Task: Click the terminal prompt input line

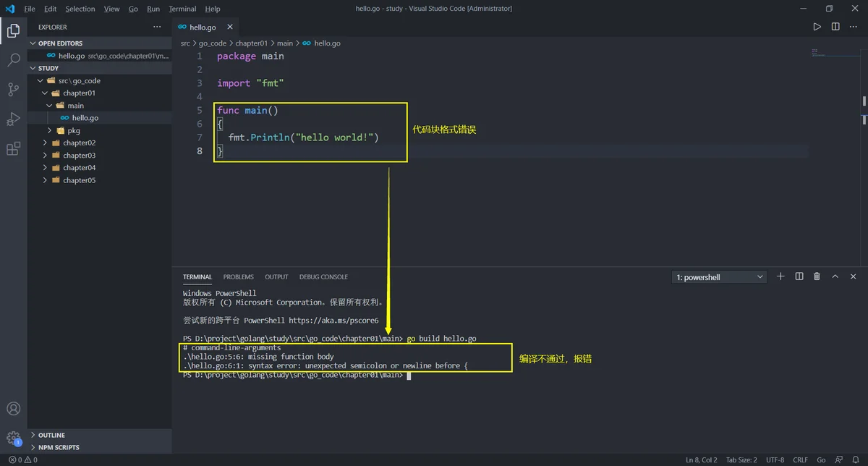Action: (297, 376)
